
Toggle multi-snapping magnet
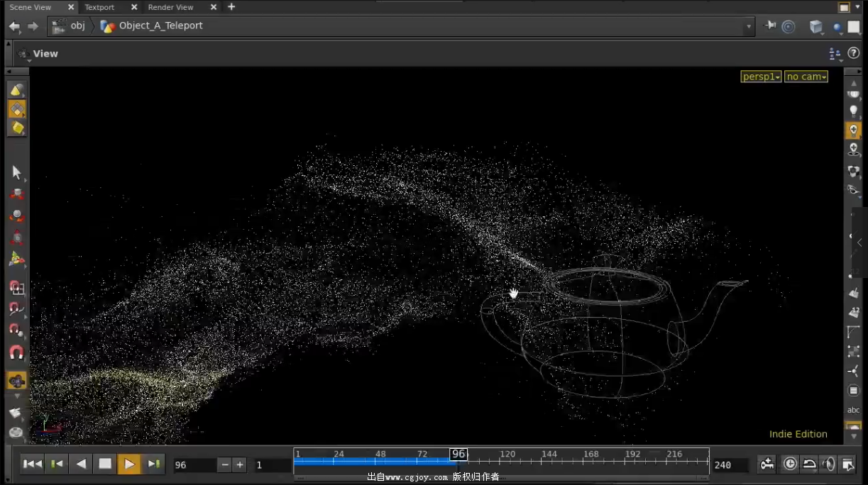17,352
